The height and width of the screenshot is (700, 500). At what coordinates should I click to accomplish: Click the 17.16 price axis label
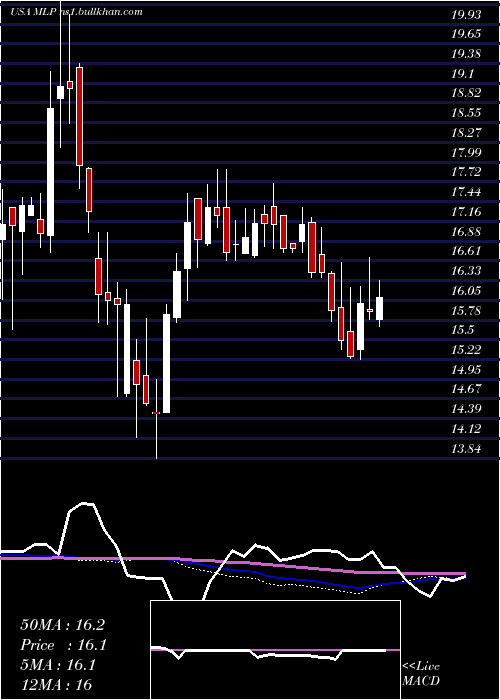click(467, 212)
